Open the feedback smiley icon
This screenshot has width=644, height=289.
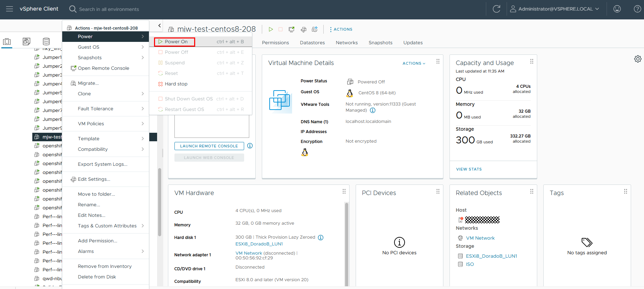[x=617, y=9]
